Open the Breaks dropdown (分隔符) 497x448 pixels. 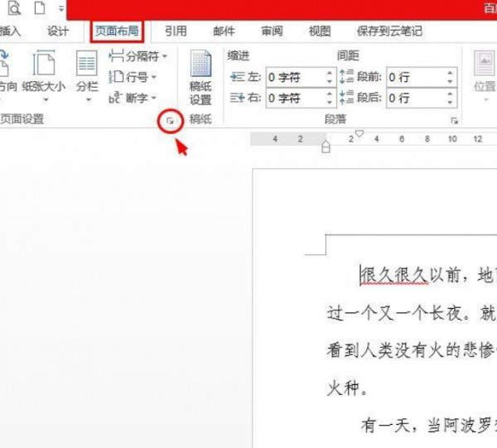coord(138,56)
